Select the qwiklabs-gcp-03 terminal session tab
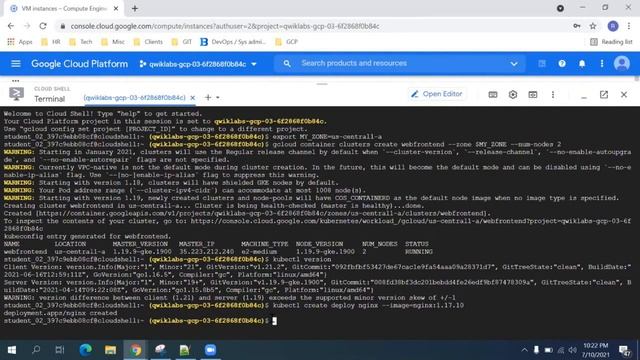640x360 pixels. click(134, 98)
